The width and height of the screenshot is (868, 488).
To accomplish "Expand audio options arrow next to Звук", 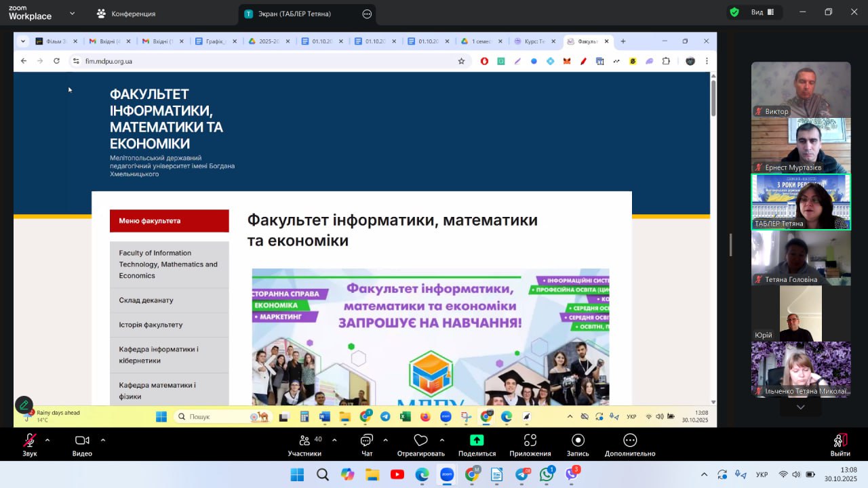I will (x=47, y=440).
